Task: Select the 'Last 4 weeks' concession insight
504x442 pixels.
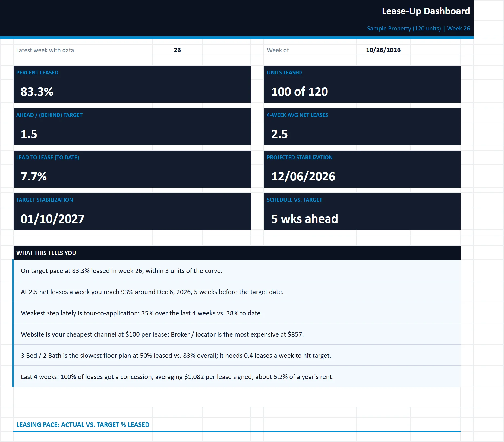Action: tap(237, 376)
